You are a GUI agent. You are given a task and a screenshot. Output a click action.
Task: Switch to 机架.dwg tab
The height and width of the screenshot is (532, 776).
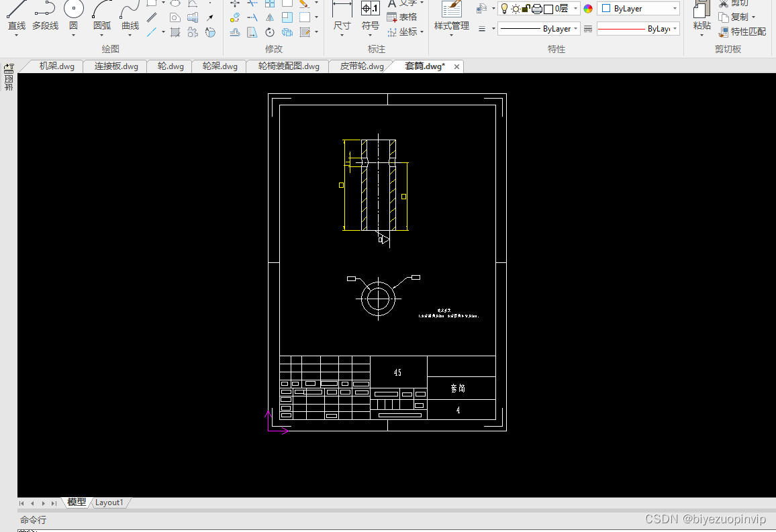click(57, 66)
